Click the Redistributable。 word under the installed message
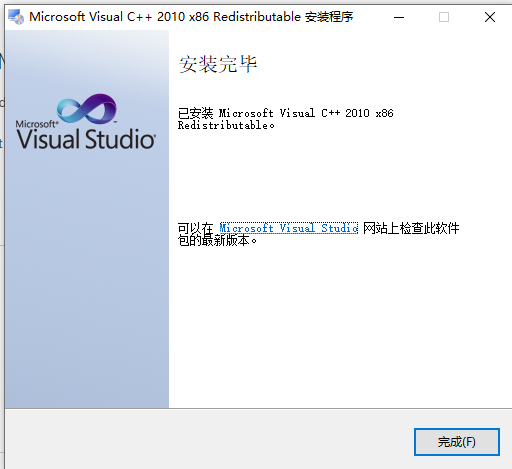This screenshot has height=469, width=512. point(226,125)
